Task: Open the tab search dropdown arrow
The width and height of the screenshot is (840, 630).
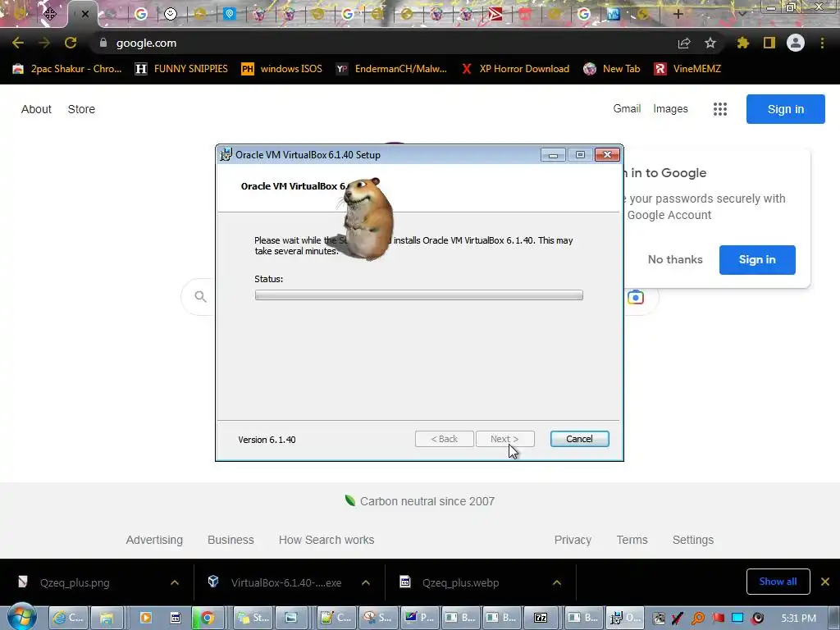Action: 742,15
